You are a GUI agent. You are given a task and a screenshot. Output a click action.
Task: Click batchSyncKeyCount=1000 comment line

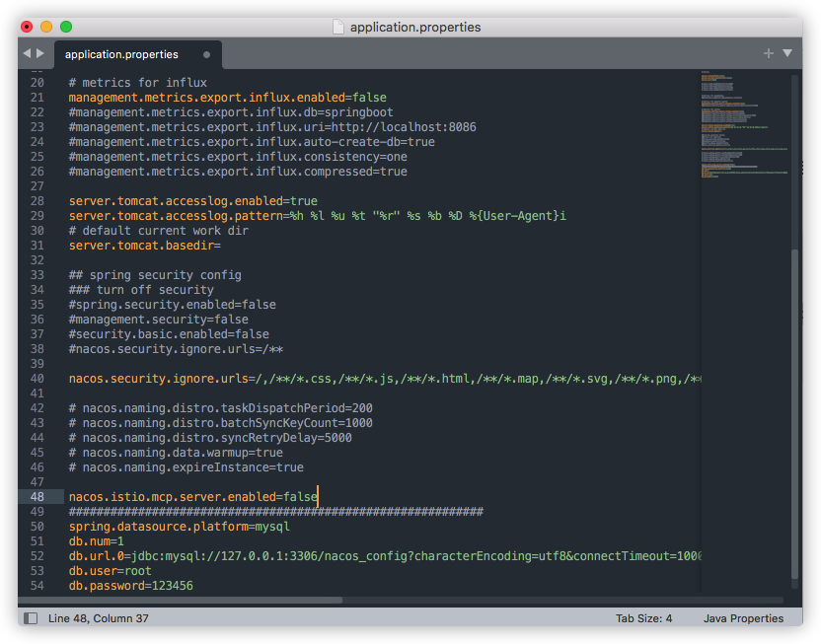[x=220, y=423]
